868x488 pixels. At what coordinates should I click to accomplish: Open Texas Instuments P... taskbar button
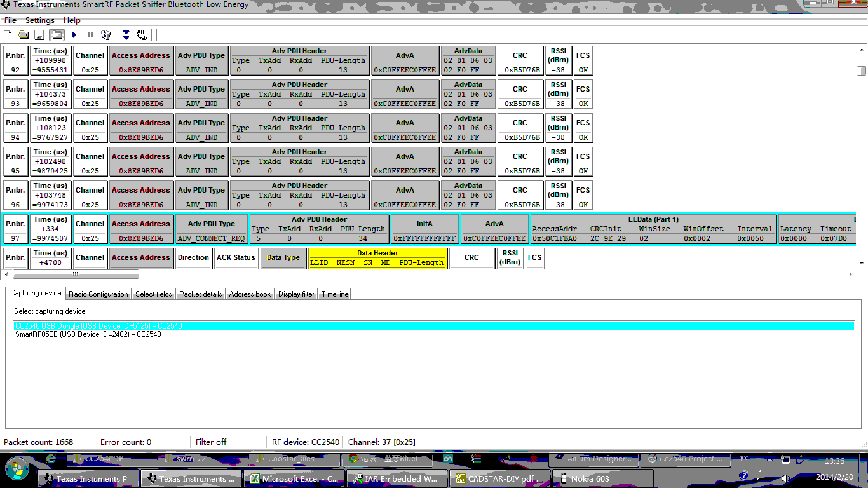click(89, 478)
